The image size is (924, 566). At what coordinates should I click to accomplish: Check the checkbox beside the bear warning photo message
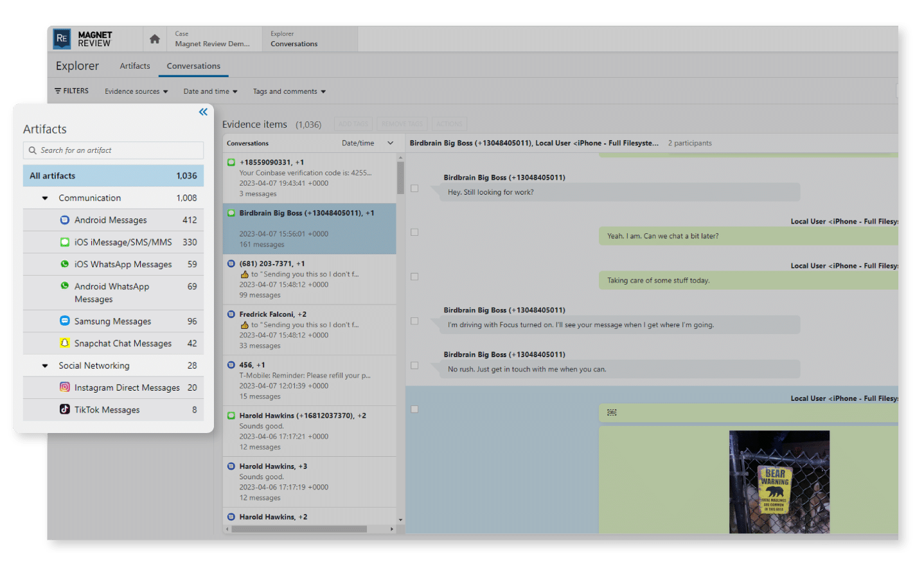(x=415, y=409)
